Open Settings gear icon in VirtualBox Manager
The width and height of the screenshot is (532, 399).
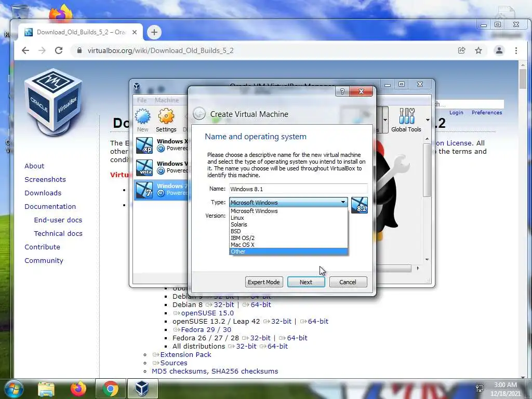(166, 120)
